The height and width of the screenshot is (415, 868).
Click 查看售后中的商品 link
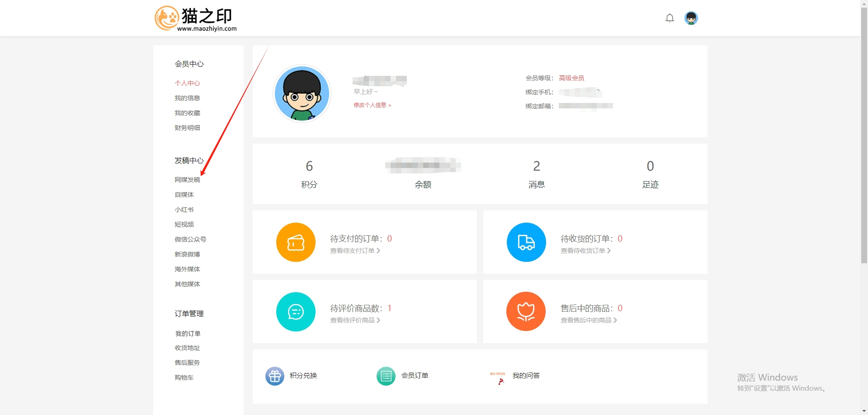coord(589,320)
